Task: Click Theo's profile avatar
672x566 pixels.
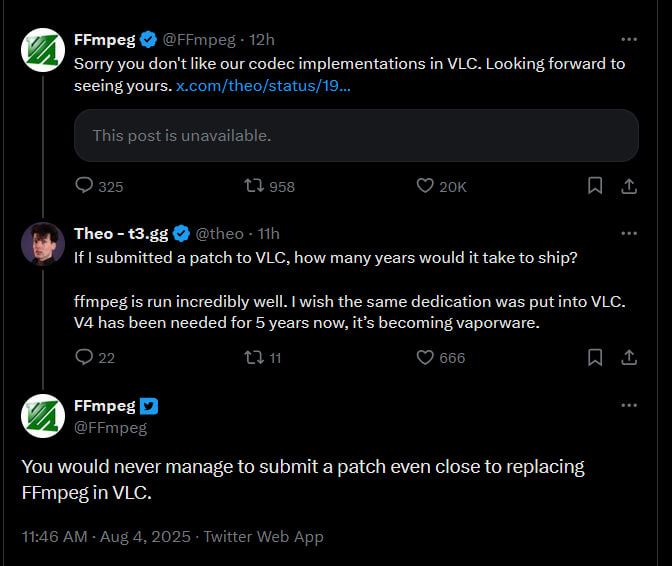Action: 43,243
